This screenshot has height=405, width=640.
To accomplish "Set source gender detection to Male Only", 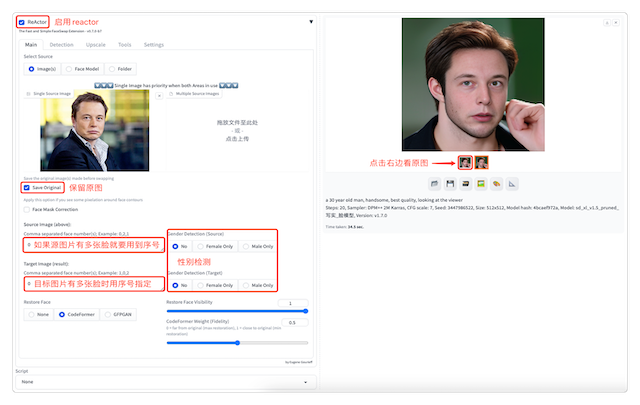I will (258, 246).
